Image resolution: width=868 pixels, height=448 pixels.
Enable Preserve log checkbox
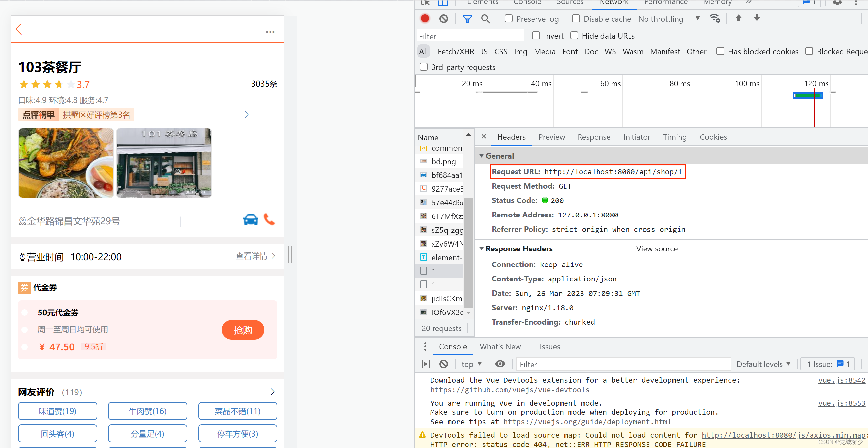508,19
